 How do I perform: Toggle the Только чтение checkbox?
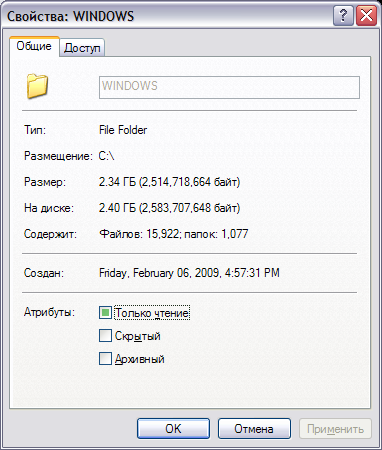coord(105,313)
